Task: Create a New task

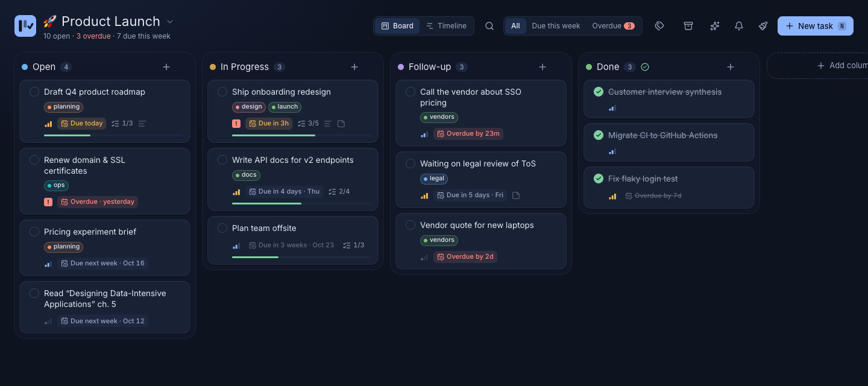Action: pos(815,26)
